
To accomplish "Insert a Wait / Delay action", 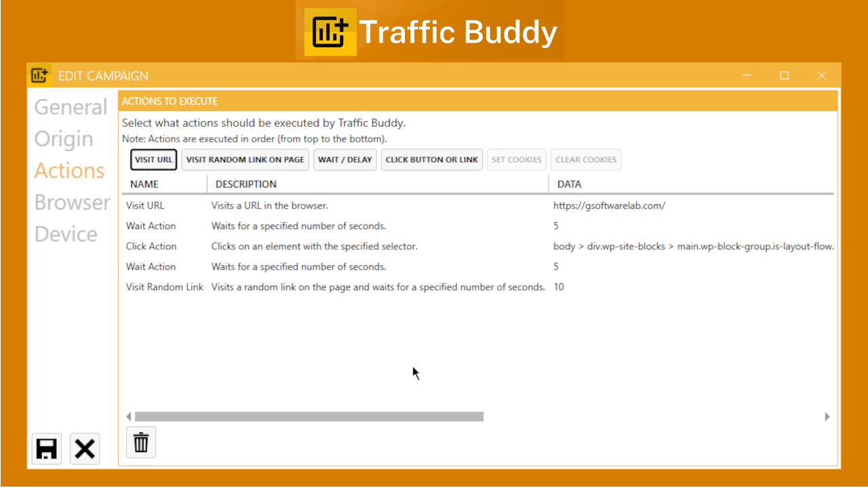I will point(344,159).
